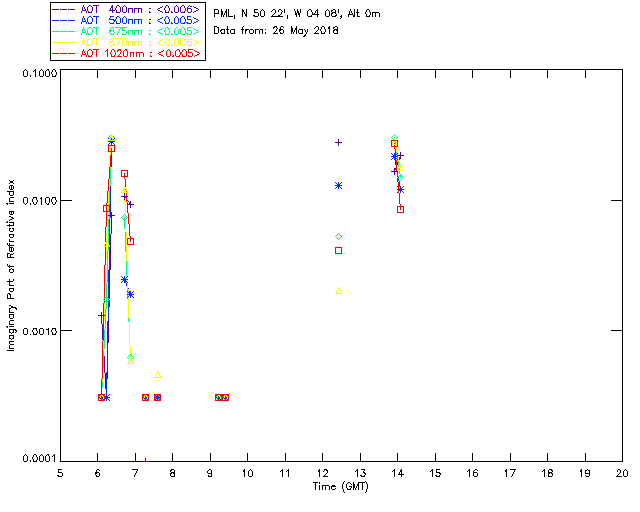Click the lowest red square near 14 GMT
The height and width of the screenshot is (512, 640).
[x=400, y=209]
